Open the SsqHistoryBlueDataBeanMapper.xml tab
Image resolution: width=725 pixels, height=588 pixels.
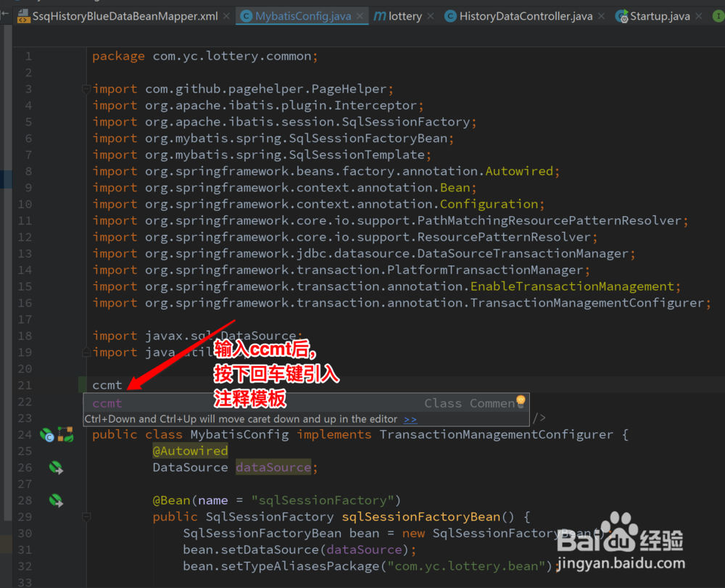click(120, 15)
